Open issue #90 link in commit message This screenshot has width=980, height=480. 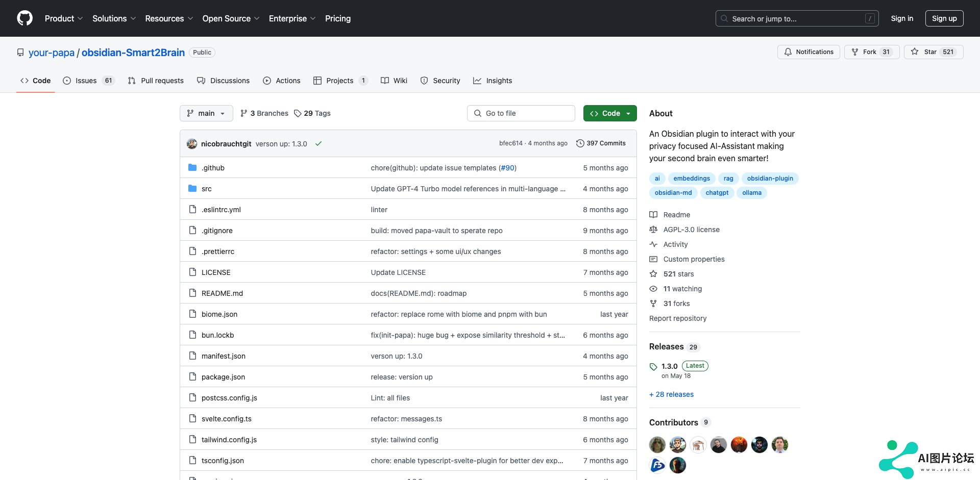point(507,168)
